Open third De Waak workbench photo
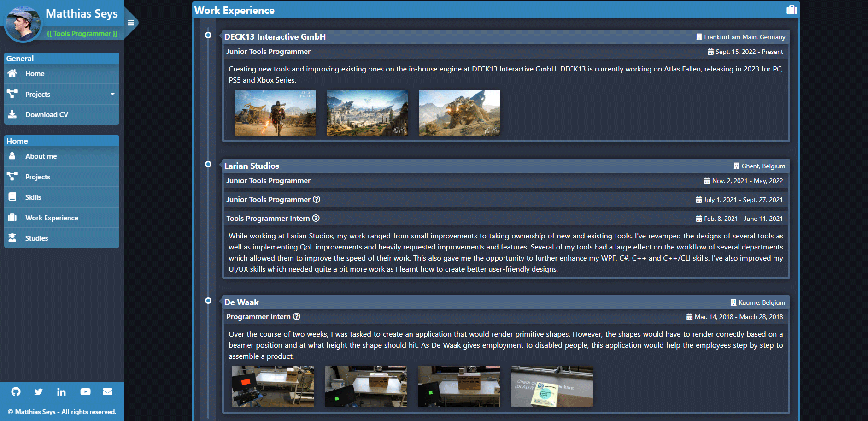This screenshot has width=868, height=421. tap(459, 386)
